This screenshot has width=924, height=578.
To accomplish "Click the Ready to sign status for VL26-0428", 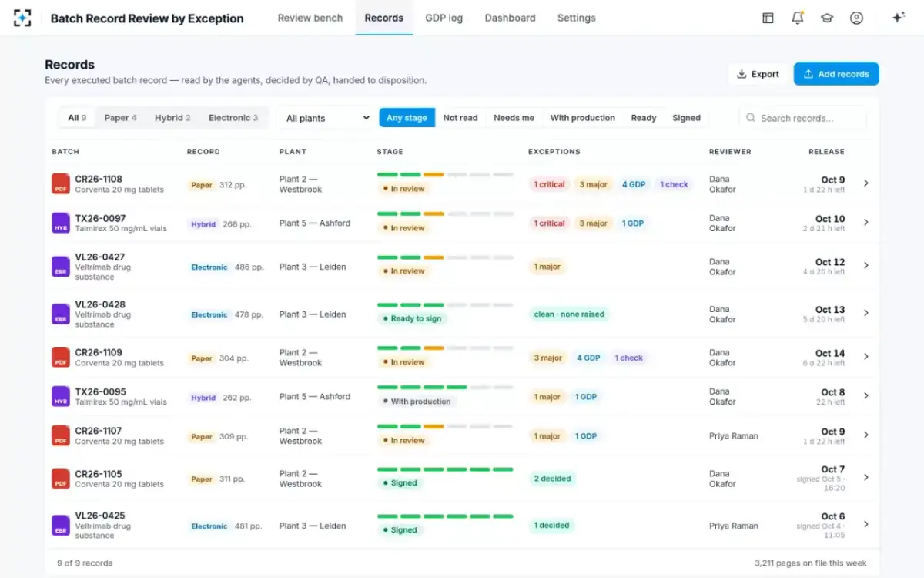I will [411, 318].
